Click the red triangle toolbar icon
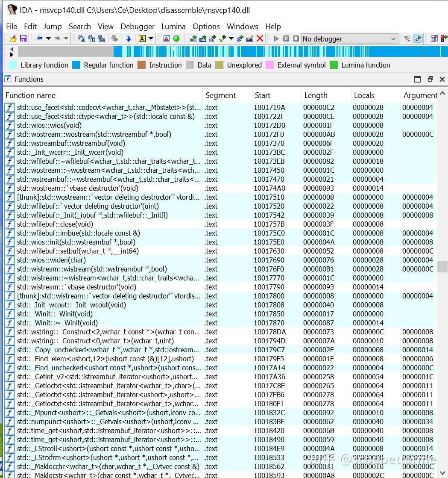Image resolution: width=448 pixels, height=478 pixels. (x=166, y=39)
